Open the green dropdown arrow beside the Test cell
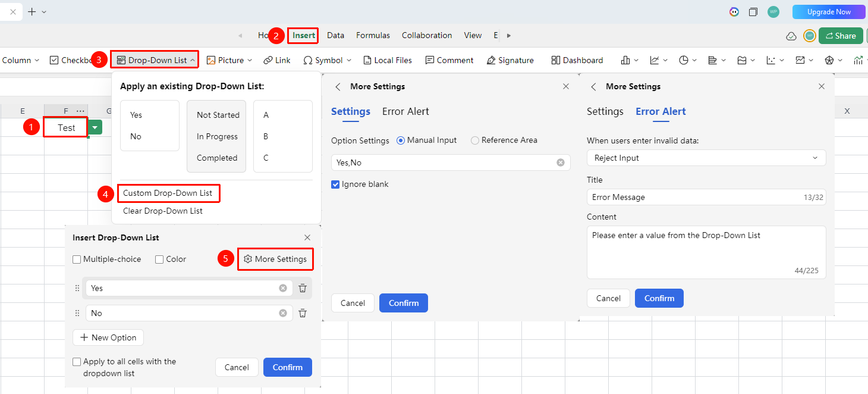The width and height of the screenshot is (868, 394). point(95,127)
